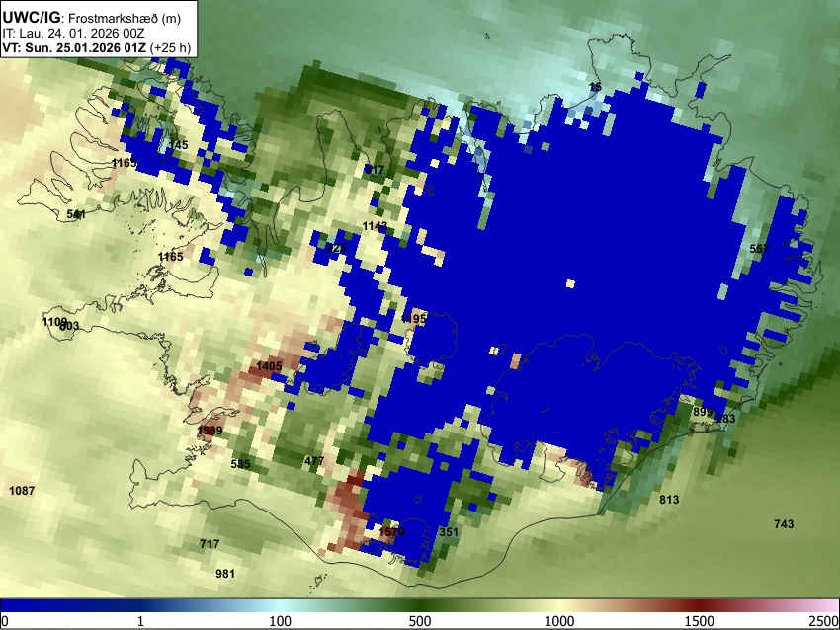The image size is (840, 630).
Task: Click the map value 1539
Action: point(210,431)
